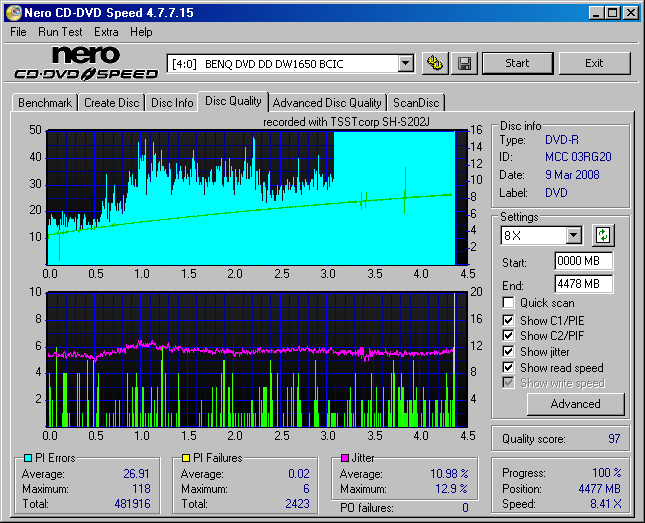Image resolution: width=645 pixels, height=523 pixels.
Task: Click the Exit button
Action: (594, 63)
